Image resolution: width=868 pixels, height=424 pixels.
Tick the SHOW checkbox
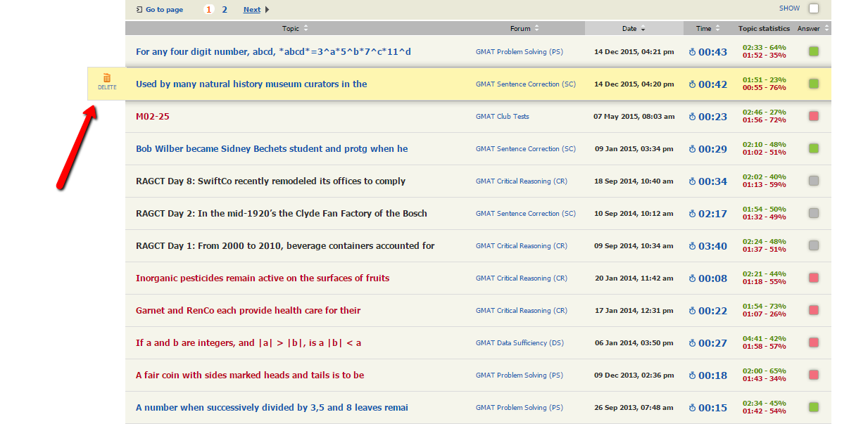814,9
